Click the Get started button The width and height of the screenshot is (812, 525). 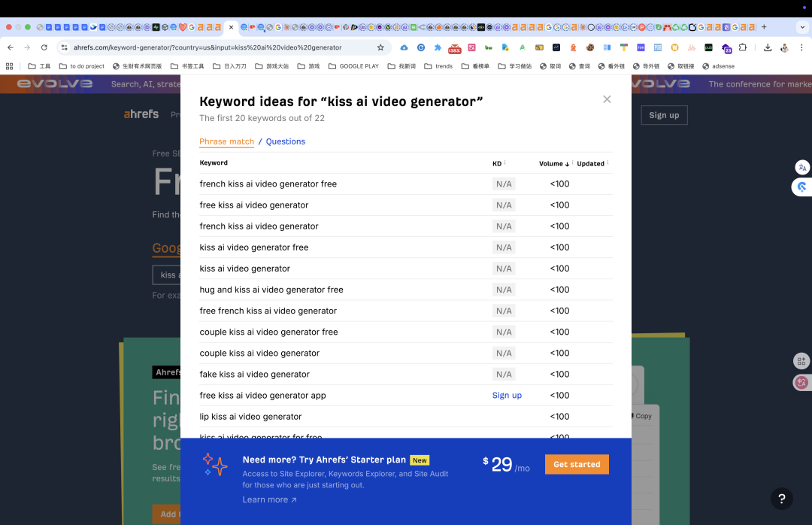[x=577, y=464]
